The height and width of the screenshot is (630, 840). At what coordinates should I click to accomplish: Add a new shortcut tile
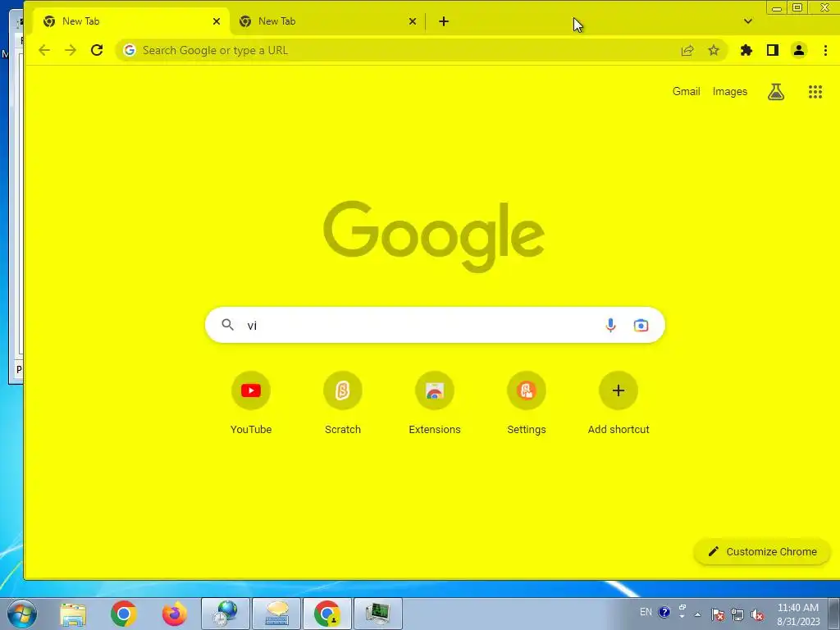(619, 404)
